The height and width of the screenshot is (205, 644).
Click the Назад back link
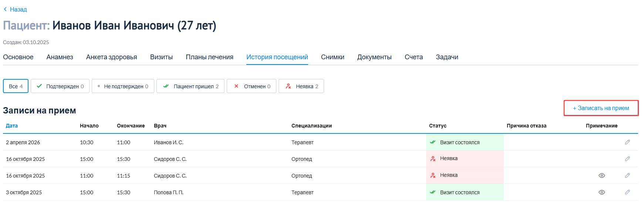click(x=18, y=9)
